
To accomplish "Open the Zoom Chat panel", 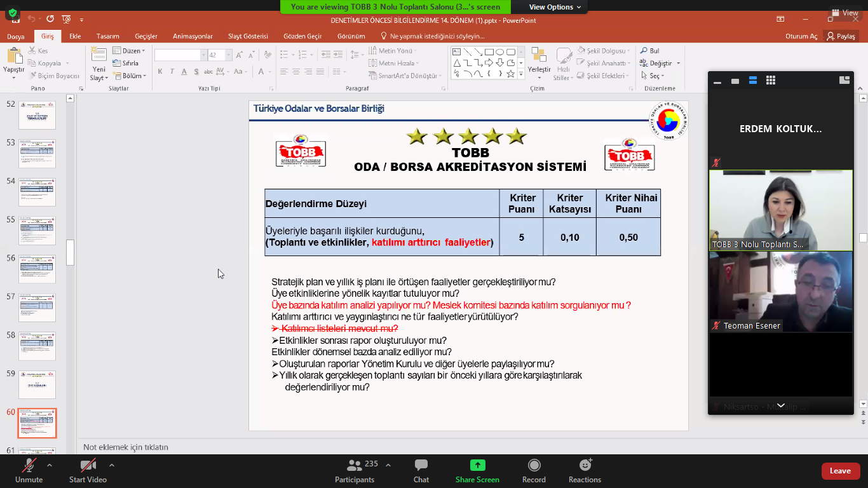I will (421, 470).
